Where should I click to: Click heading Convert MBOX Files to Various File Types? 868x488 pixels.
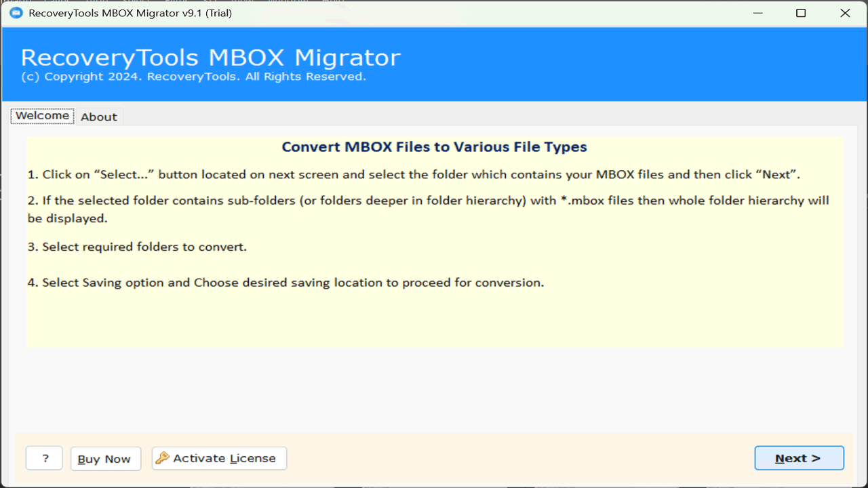tap(434, 147)
